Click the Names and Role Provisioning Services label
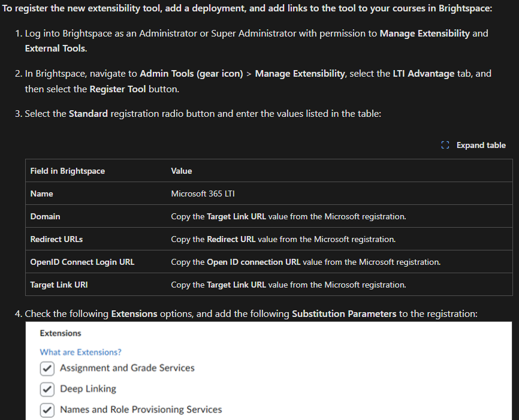Screen dimensions: 519x420 [141, 409]
